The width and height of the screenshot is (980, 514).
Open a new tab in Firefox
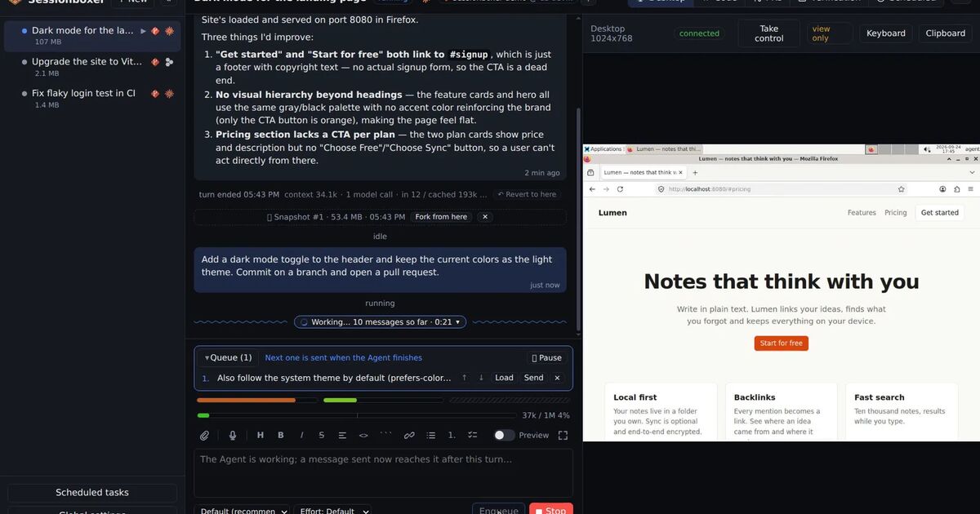[695, 172]
